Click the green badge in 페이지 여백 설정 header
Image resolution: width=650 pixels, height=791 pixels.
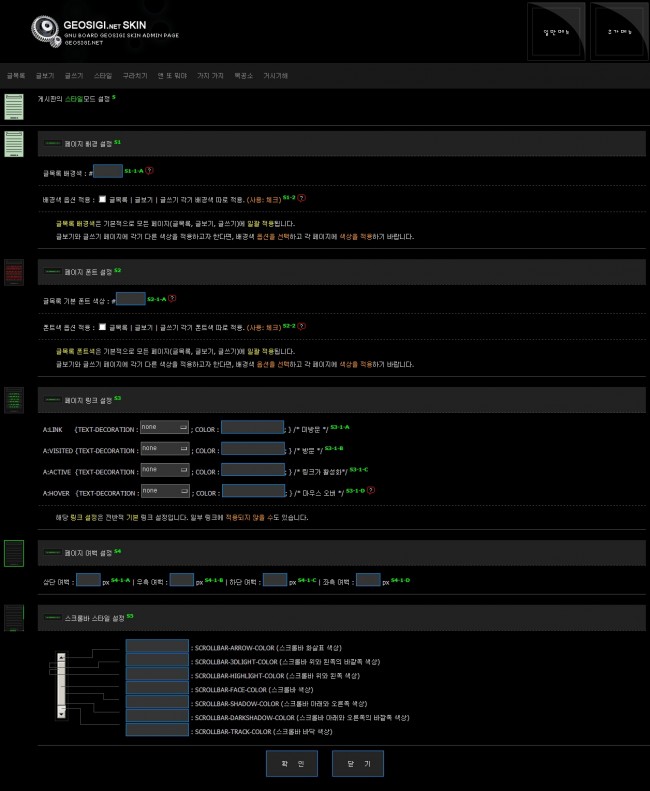tap(52, 552)
